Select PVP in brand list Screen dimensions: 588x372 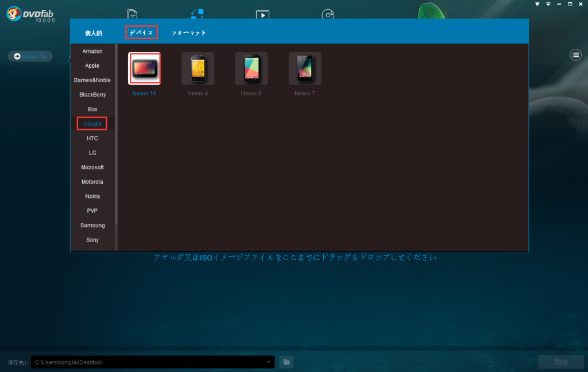(x=92, y=211)
